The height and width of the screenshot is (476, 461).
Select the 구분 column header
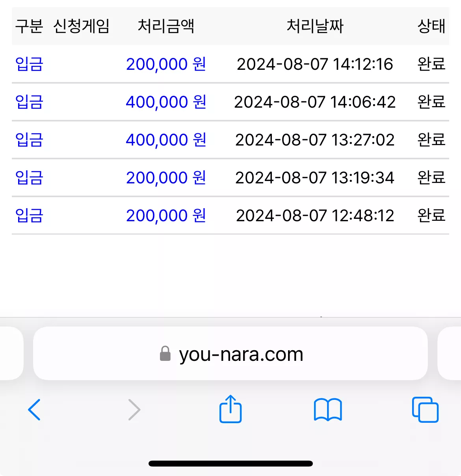[x=29, y=26]
